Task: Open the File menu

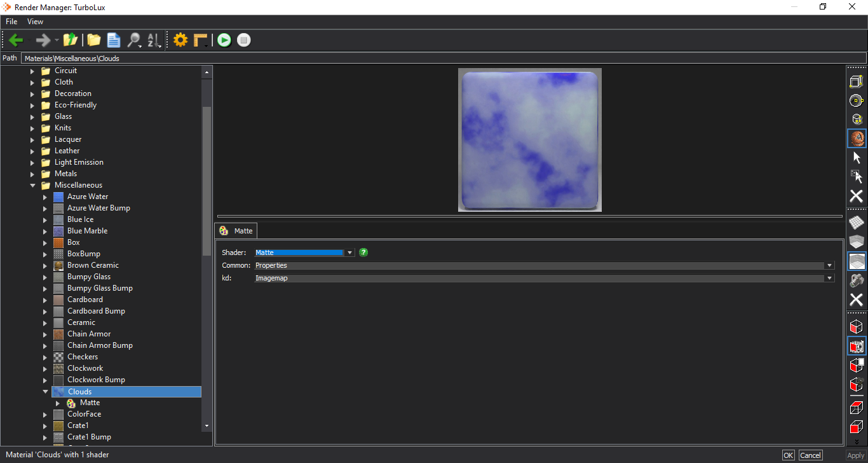Action: point(11,22)
